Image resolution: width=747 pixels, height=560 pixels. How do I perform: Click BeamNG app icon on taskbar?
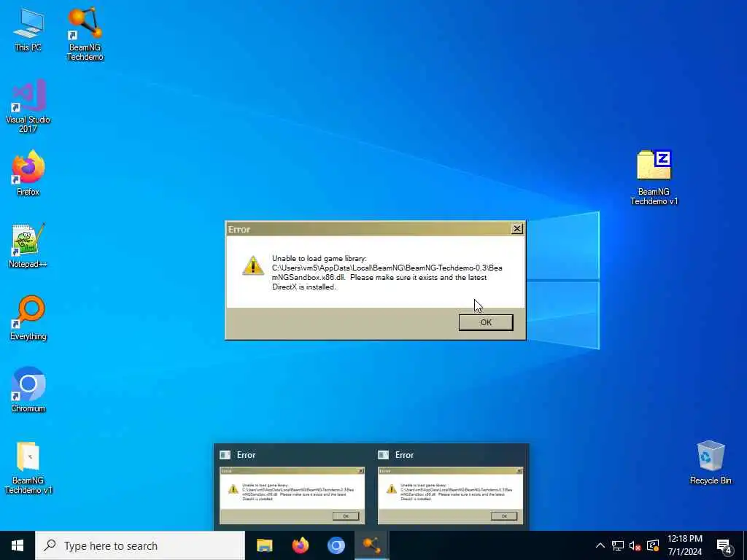click(x=371, y=545)
